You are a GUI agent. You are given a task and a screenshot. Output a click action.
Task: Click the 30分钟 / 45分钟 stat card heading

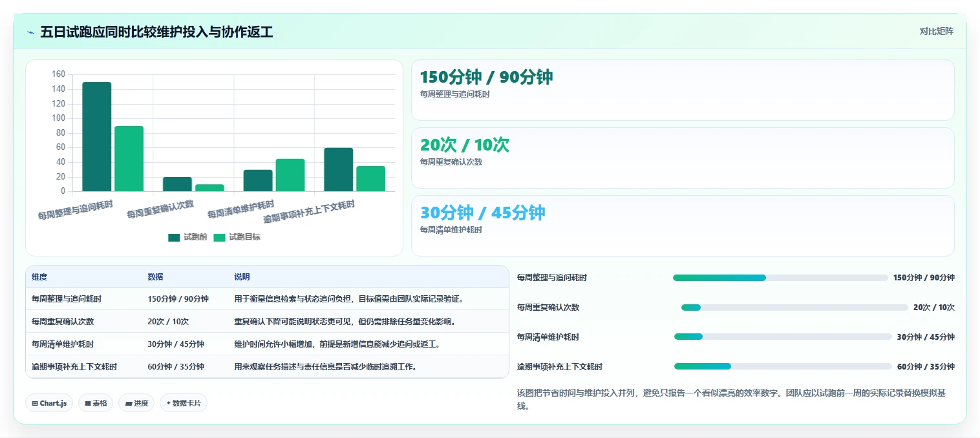pos(482,213)
